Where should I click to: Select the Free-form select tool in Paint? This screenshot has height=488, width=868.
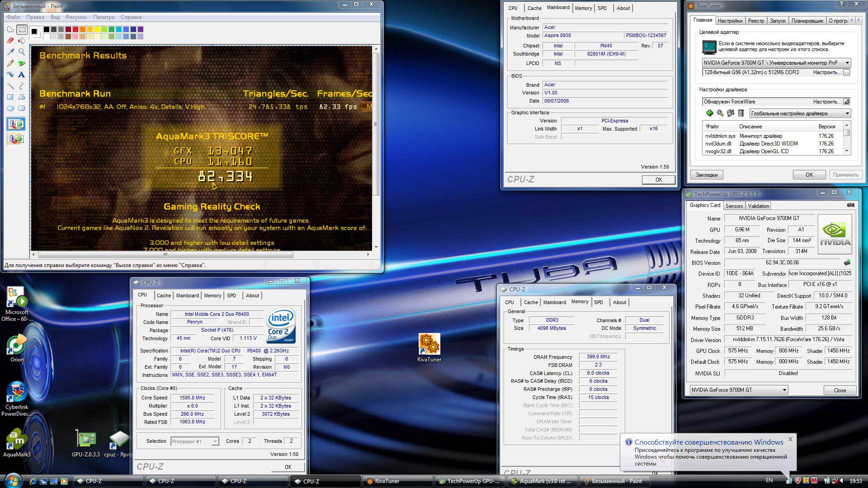coord(10,30)
